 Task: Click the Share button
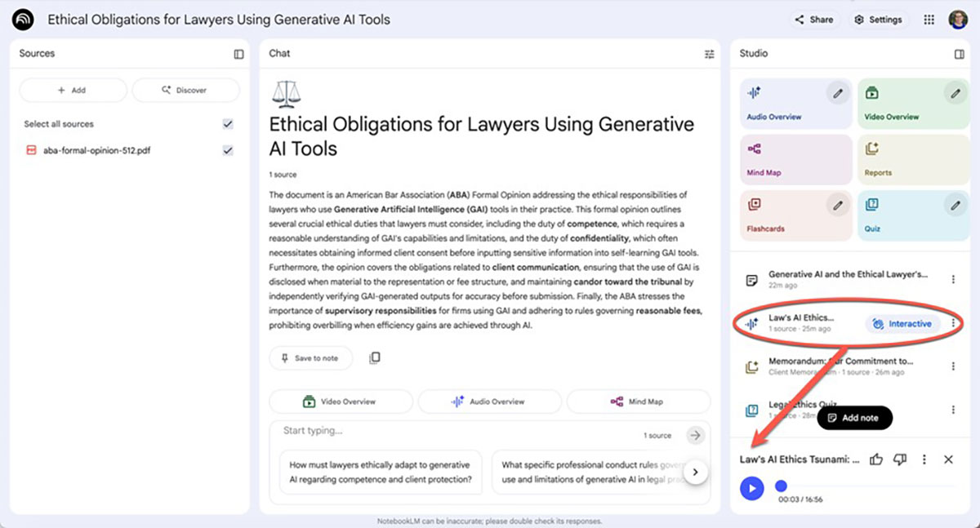tap(813, 20)
